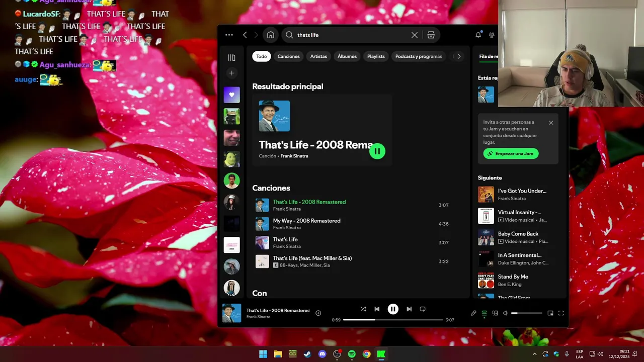Toggle repeat mode in the player bar
The height and width of the screenshot is (362, 644).
pos(423,309)
